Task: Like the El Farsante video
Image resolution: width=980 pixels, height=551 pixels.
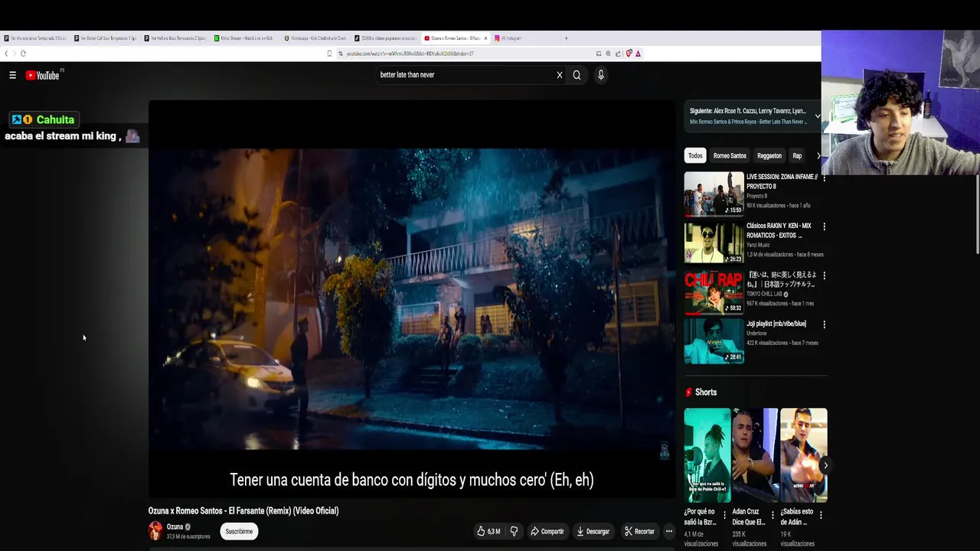Action: point(488,531)
